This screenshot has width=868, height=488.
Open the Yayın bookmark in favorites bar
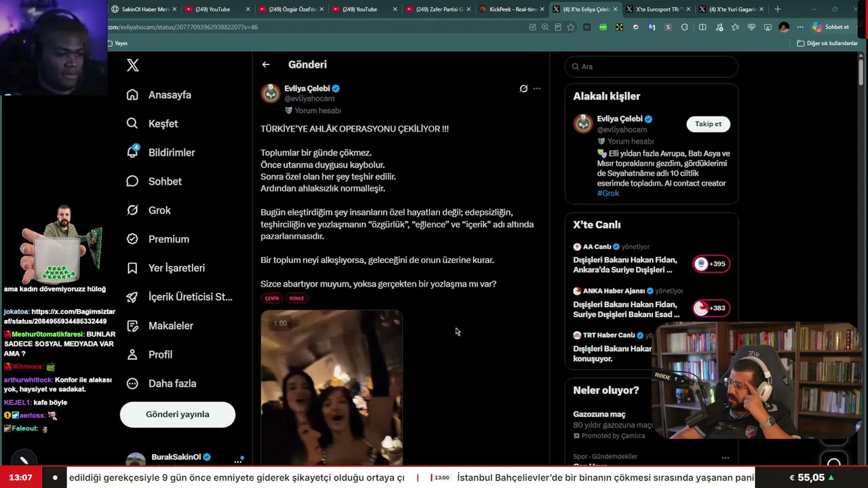117,43
